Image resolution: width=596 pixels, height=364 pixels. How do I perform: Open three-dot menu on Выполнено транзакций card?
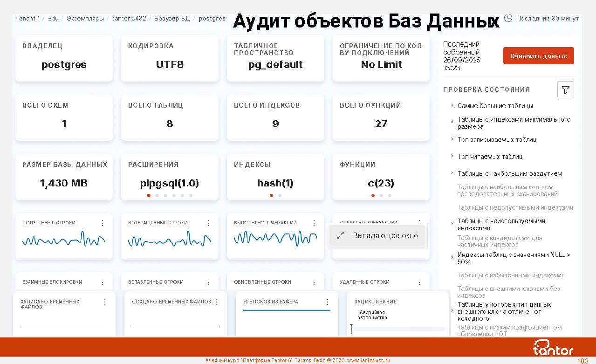314,223
